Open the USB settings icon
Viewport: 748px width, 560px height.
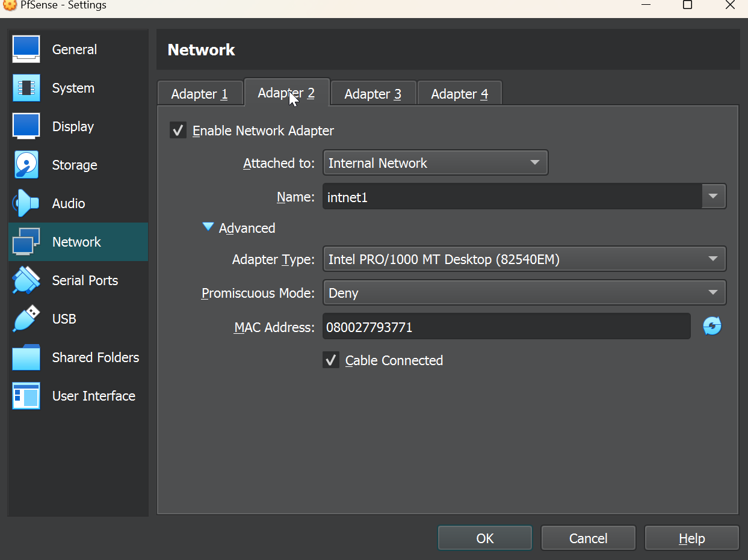26,319
